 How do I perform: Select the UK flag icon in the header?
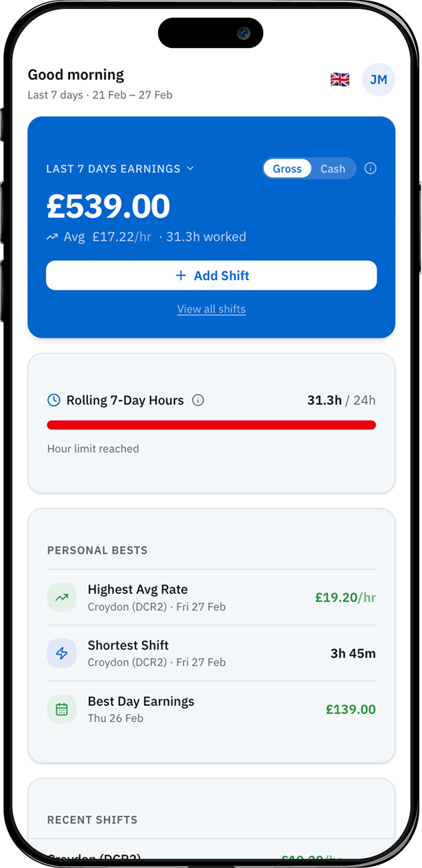[339, 79]
